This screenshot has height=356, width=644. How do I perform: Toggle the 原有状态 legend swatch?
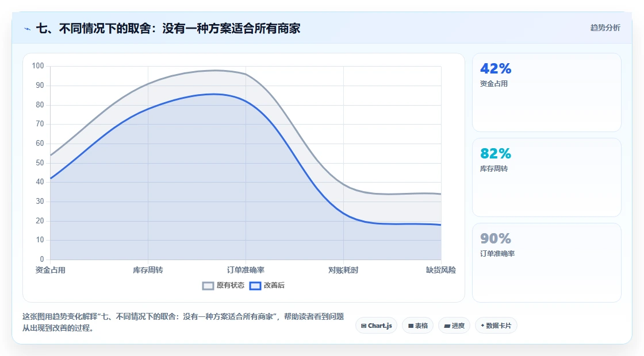pos(208,285)
